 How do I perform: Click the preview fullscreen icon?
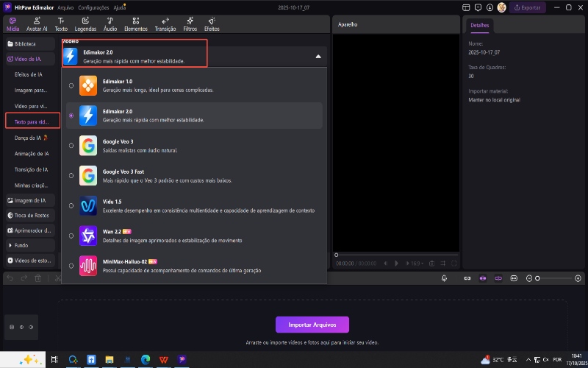click(453, 263)
